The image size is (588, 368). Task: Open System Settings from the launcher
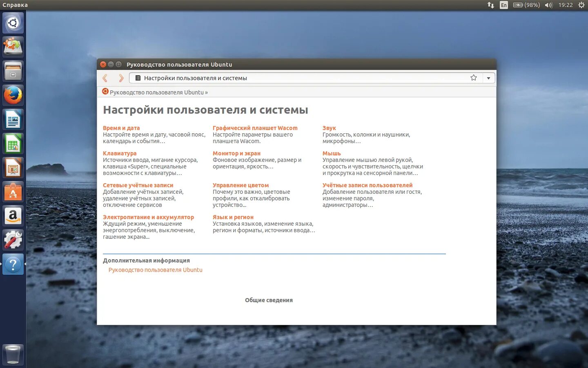pos(13,240)
